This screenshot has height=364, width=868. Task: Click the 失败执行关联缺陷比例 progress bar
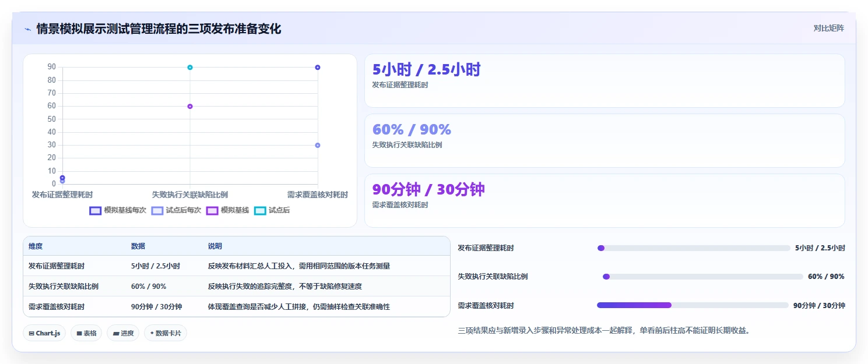[x=703, y=277]
